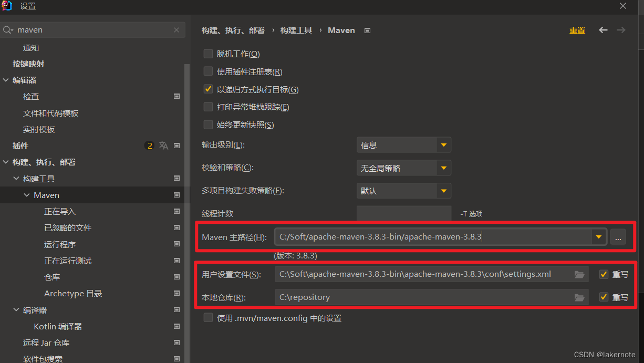Screen dimensions: 644x363
Task: Enable 打印异常堆栈跟踪 checkbox
Action: tap(208, 107)
